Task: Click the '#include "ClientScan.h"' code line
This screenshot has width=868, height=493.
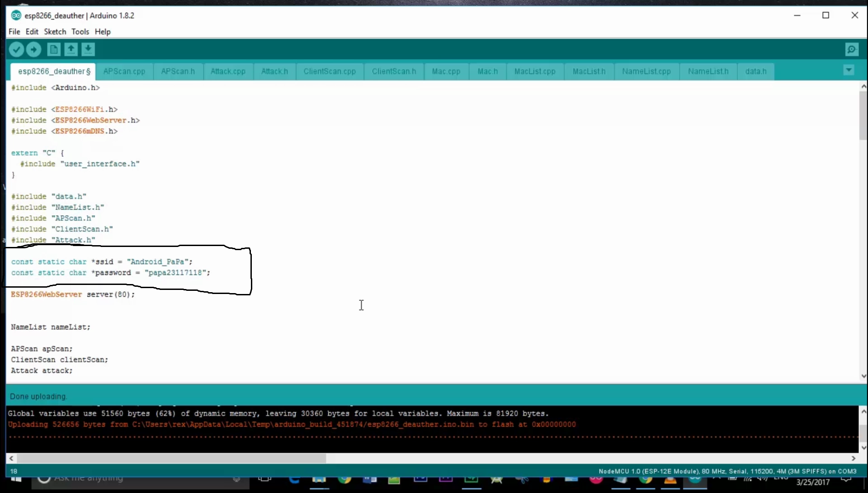Action: [62, 229]
